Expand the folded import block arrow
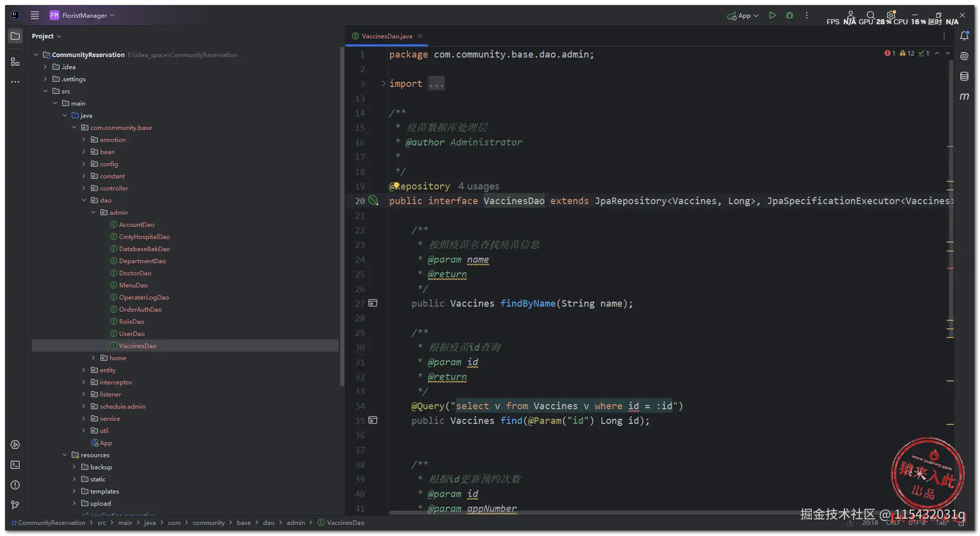The width and height of the screenshot is (980, 536). coord(383,83)
